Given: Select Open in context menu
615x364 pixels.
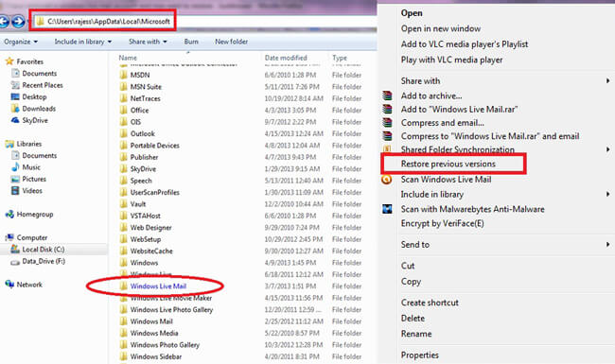Looking at the screenshot, I should click(x=412, y=13).
